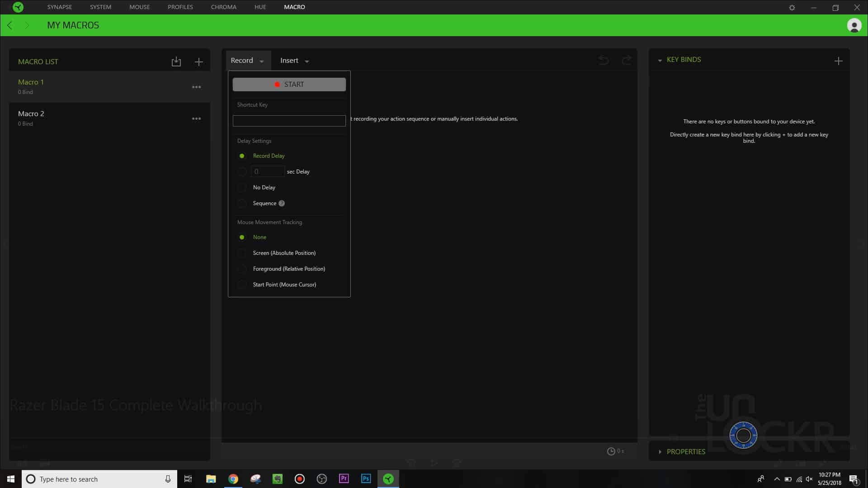The height and width of the screenshot is (488, 868).
Task: Open Macro 2 options ellipsis menu
Action: coord(196,118)
